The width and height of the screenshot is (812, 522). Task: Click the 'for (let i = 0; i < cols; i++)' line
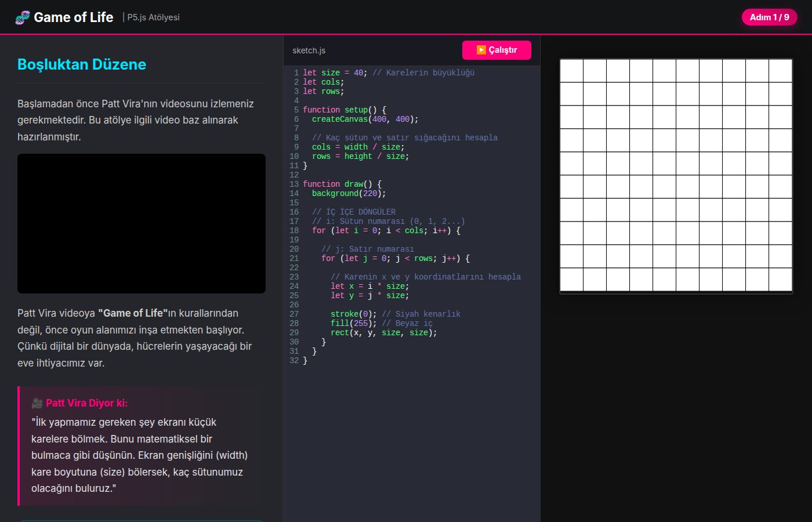coord(386,230)
